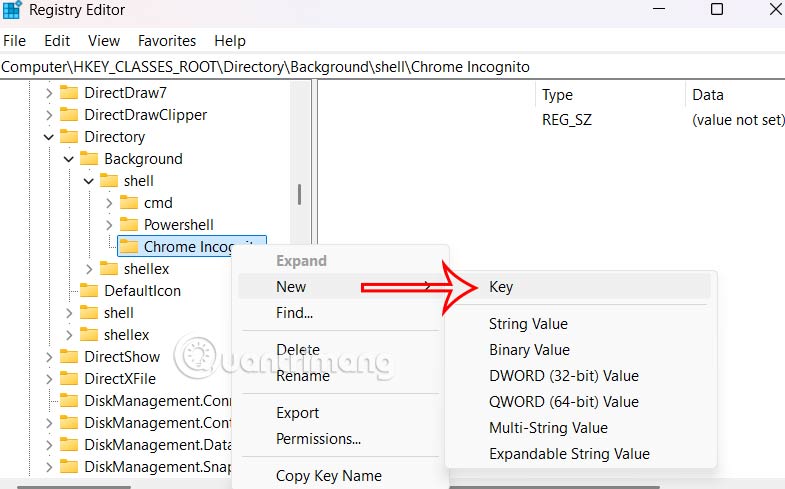Screen dimensions: 785x489
Task: Expand the Powershell key
Action: tap(109, 225)
